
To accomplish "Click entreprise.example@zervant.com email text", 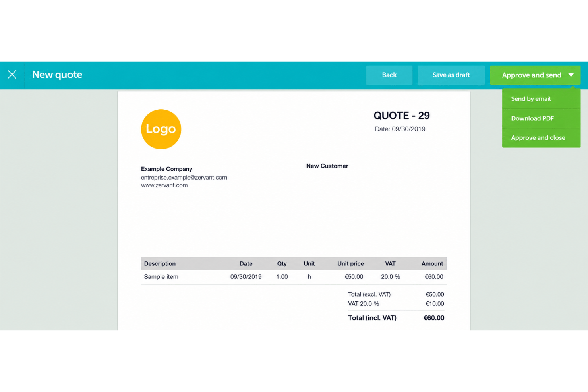I will [184, 177].
